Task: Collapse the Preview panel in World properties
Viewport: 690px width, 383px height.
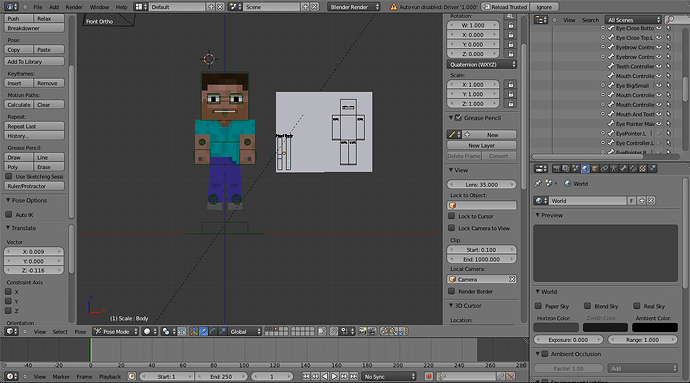Action: pos(538,215)
